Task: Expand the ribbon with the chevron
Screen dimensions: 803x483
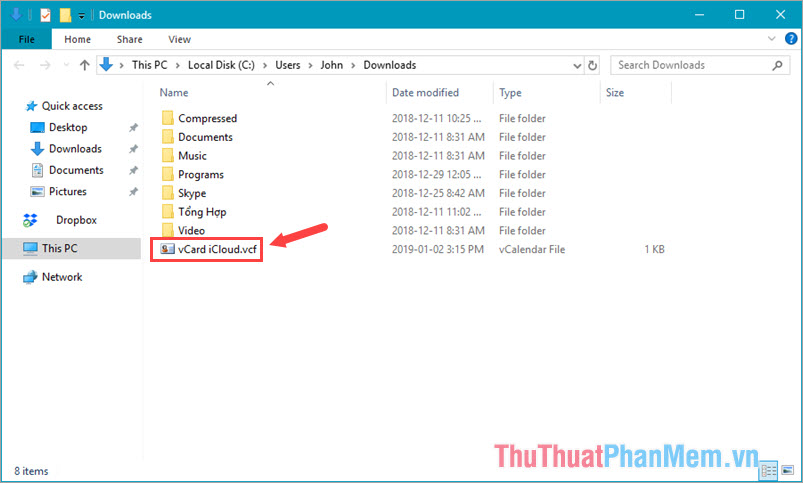Action: (771, 38)
